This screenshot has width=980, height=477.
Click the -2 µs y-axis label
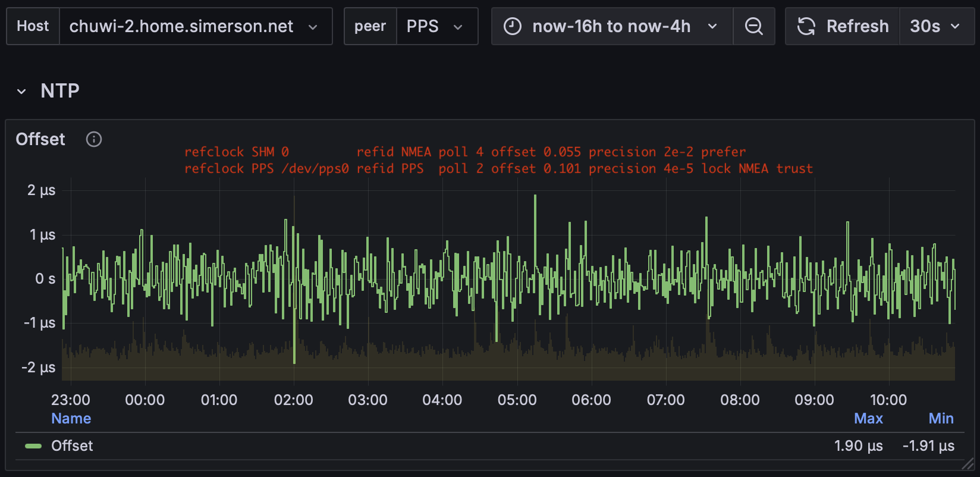click(39, 367)
